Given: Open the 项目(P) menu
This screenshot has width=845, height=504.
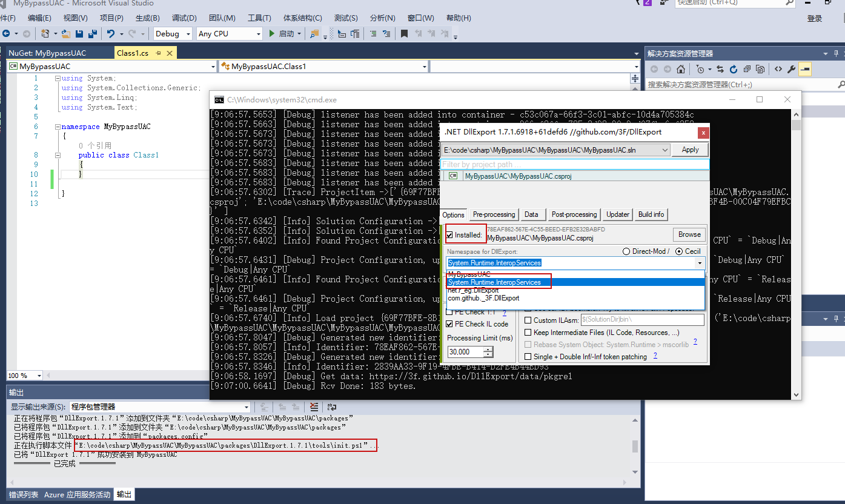Looking at the screenshot, I should (111, 18).
